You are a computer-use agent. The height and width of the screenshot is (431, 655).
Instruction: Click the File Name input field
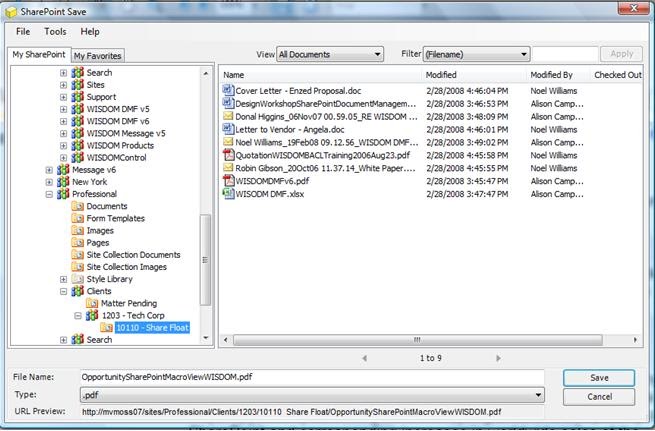tap(312, 377)
